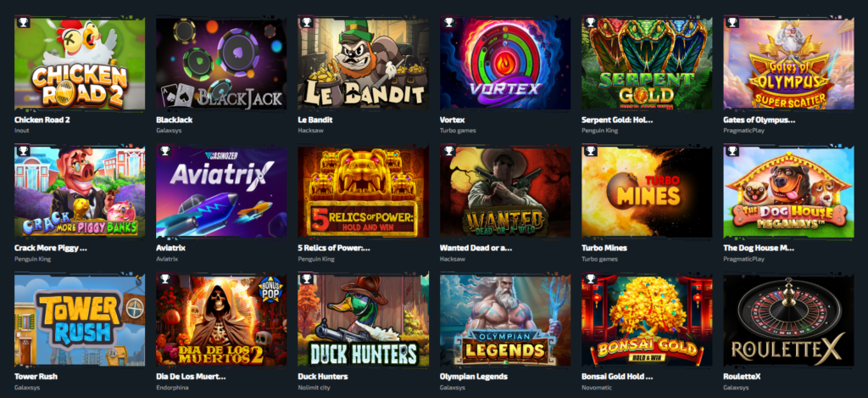The width and height of the screenshot is (868, 398).
Task: Open Olympian Legends game thumbnail
Action: point(505,320)
